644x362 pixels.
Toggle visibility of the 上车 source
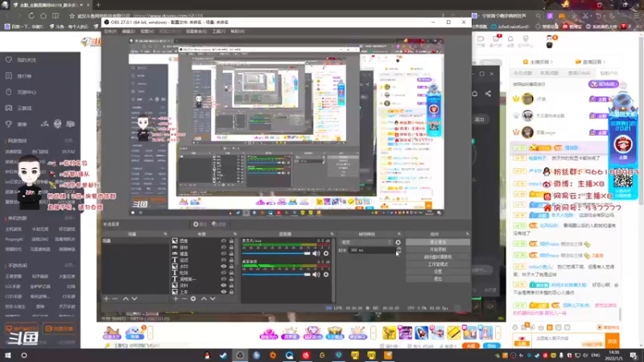pos(224,292)
